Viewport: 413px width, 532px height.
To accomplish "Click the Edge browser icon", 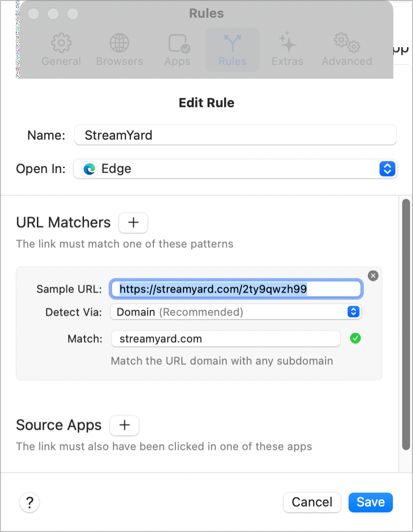I will pyautogui.click(x=89, y=169).
